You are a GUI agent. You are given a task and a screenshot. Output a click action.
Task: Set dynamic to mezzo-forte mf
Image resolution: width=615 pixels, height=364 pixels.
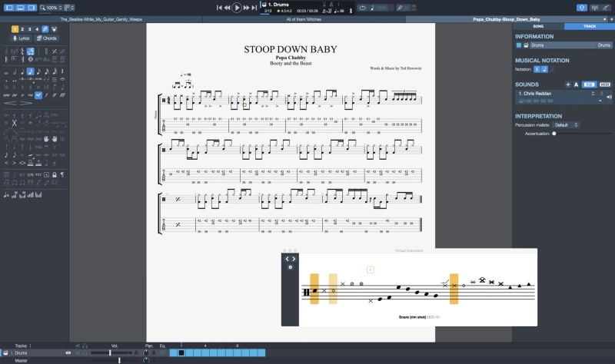click(38, 95)
